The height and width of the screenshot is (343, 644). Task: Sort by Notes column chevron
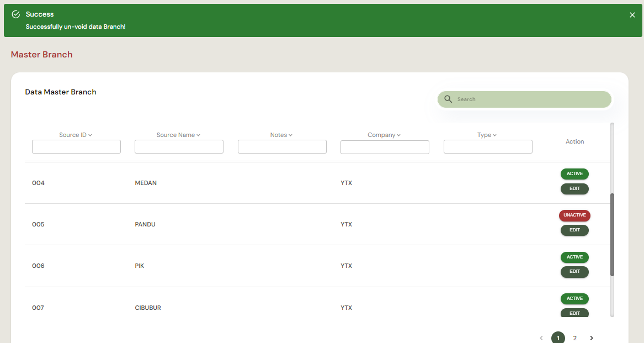tap(290, 135)
